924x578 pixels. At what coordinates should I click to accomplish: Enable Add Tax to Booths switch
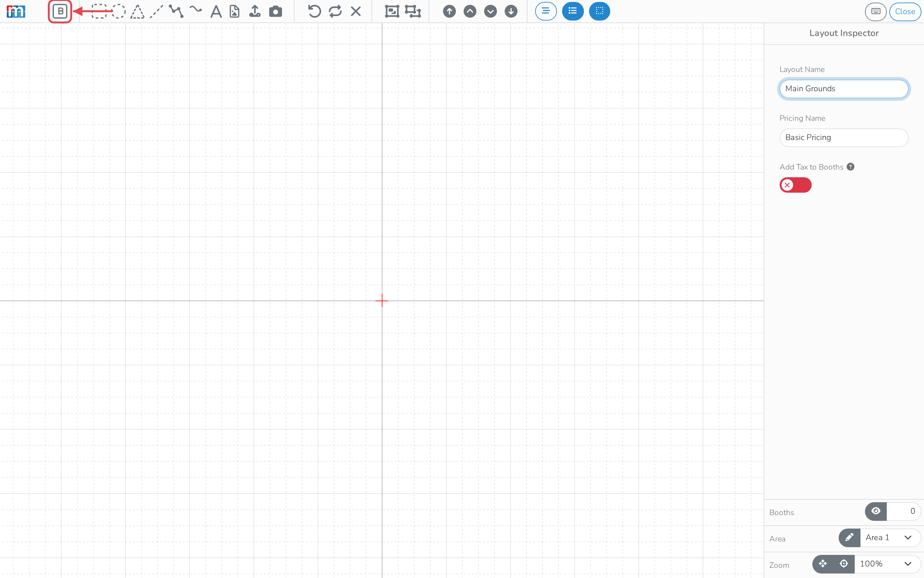pos(795,185)
